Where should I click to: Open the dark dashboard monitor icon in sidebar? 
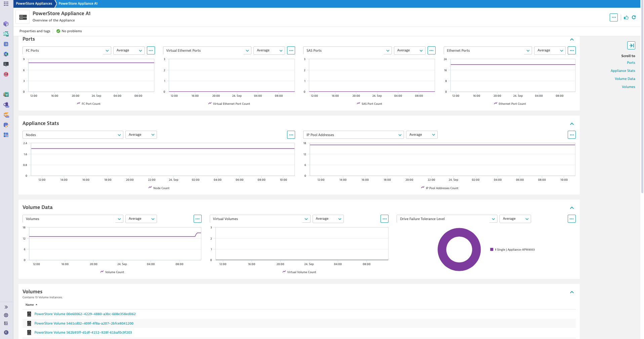click(x=6, y=64)
